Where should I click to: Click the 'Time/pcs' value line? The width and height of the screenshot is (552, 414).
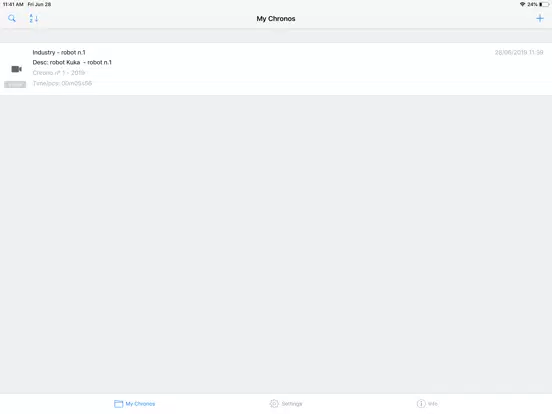[62, 83]
